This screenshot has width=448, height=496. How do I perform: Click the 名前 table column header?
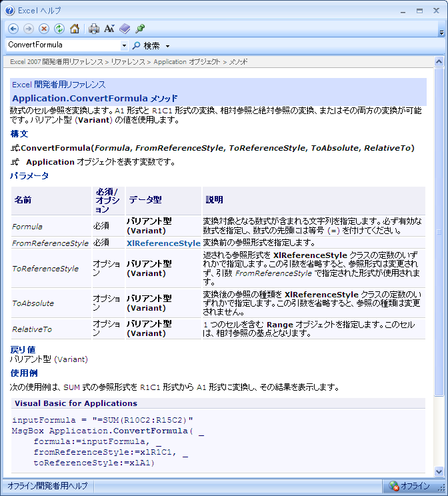point(51,201)
